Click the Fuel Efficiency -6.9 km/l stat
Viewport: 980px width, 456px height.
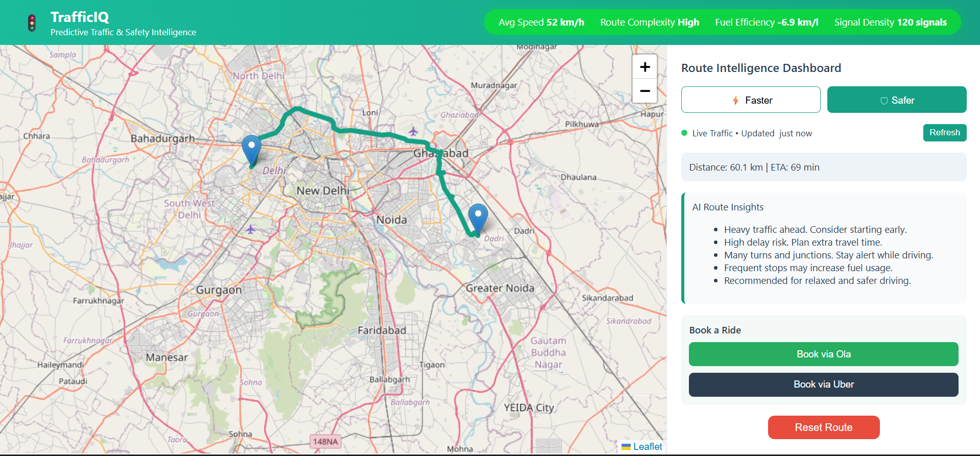click(767, 22)
